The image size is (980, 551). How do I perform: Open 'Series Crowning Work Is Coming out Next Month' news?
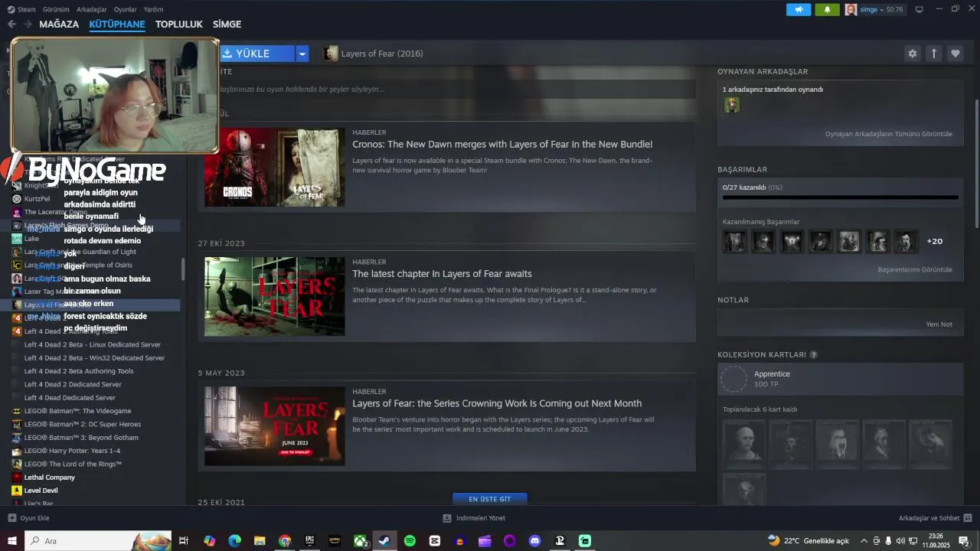point(497,403)
